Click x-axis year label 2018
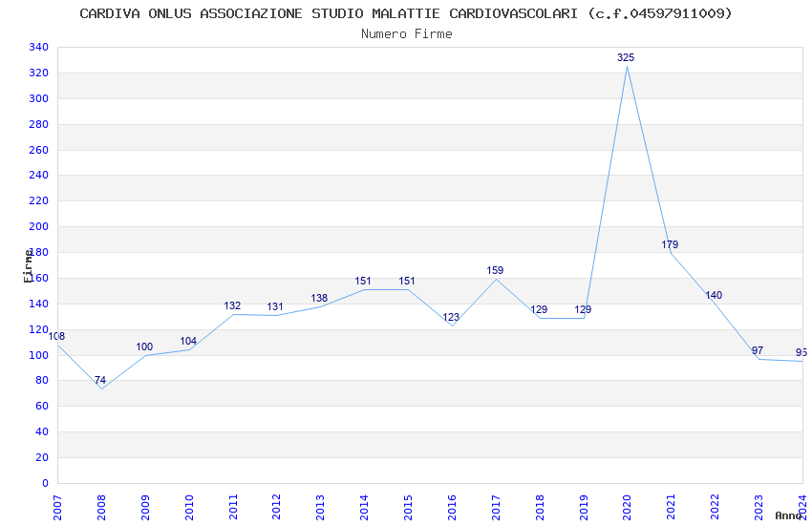This screenshot has height=525, width=812. coord(540,507)
